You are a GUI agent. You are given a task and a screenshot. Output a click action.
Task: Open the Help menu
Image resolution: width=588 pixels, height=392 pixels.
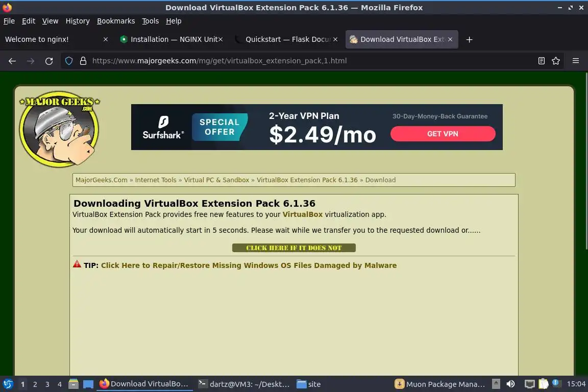point(174,21)
